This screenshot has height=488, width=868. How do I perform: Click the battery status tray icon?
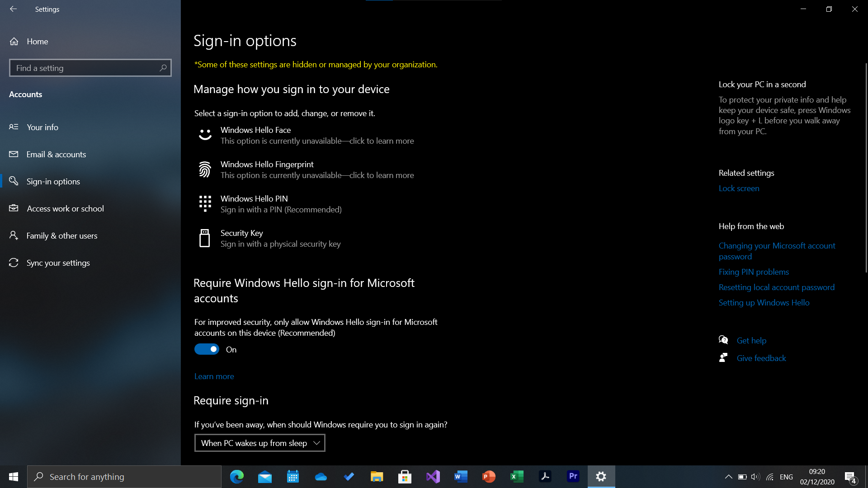742,477
